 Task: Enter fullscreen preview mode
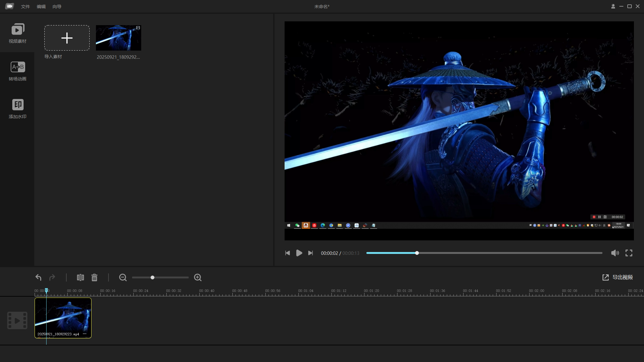tap(629, 253)
